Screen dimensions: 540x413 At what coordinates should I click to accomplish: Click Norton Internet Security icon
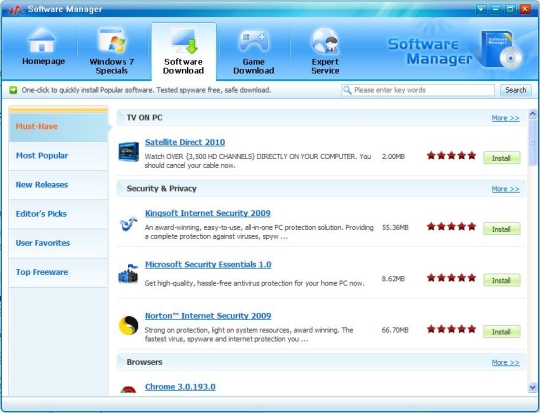tap(128, 325)
